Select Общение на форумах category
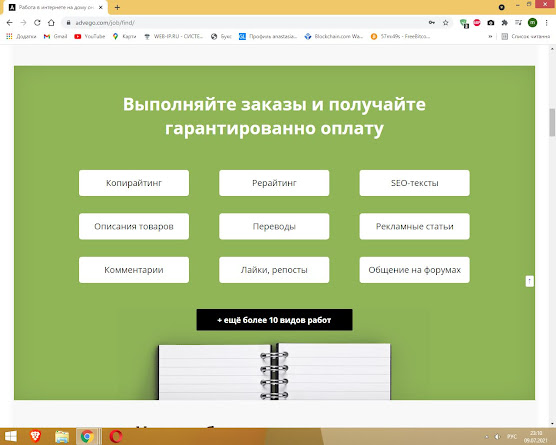 [415, 270]
